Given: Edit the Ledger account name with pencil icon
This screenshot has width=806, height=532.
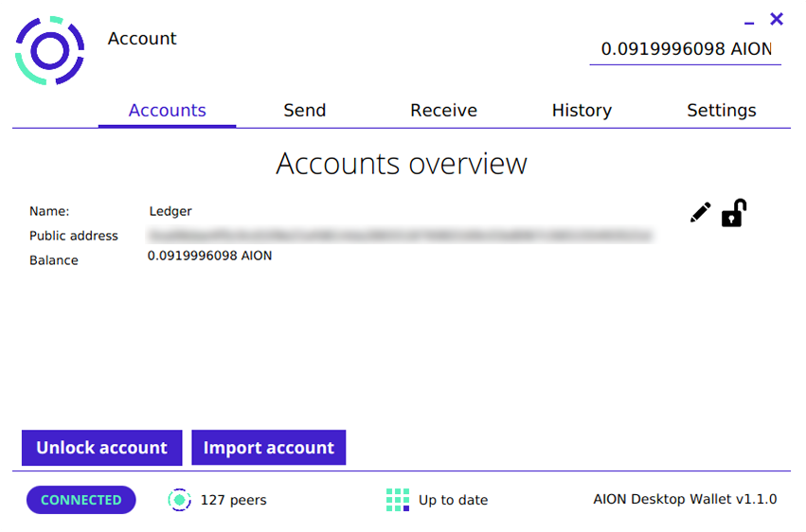Looking at the screenshot, I should pos(700,212).
